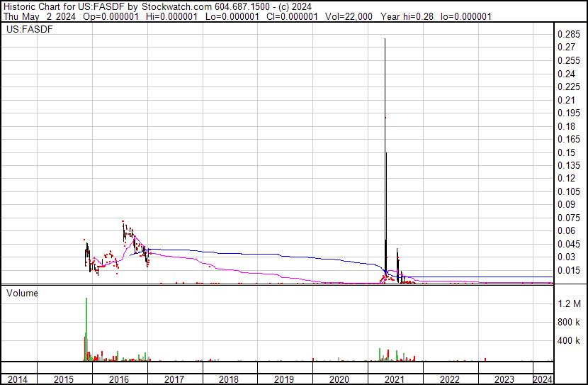Select the 0.15 price level label
This screenshot has height=385, width=588.
coord(567,152)
